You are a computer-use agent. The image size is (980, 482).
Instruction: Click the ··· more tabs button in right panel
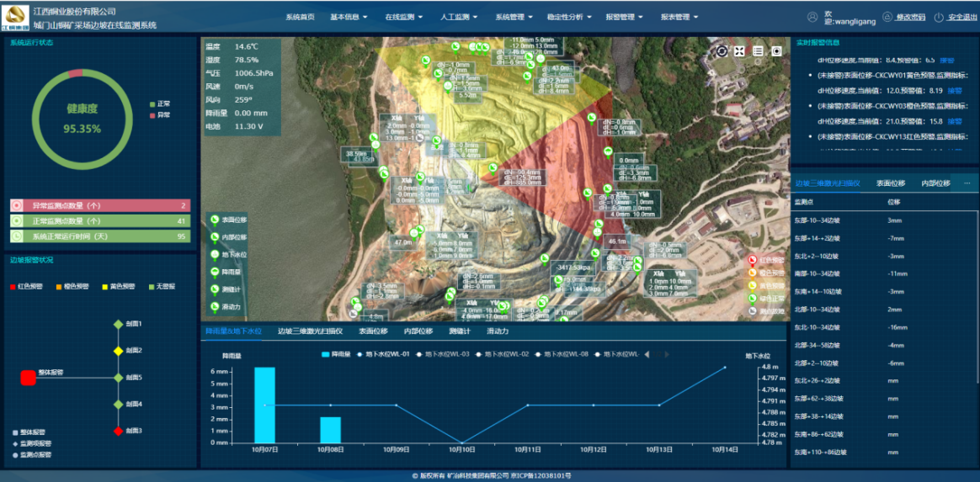(x=967, y=183)
